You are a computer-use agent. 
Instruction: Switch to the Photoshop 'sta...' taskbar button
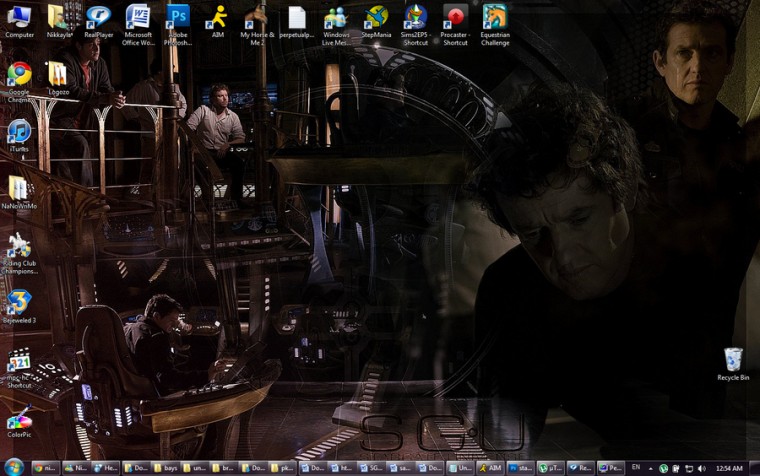521,468
